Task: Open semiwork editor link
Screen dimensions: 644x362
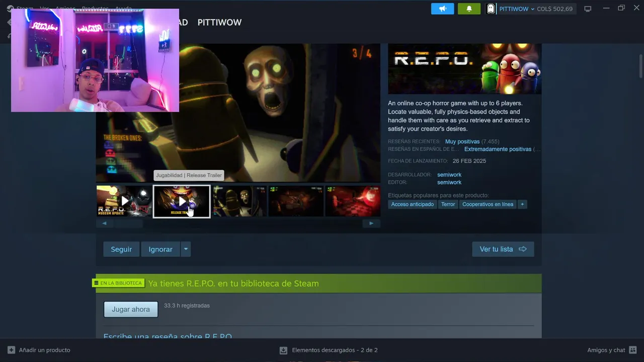Action: [x=449, y=183]
